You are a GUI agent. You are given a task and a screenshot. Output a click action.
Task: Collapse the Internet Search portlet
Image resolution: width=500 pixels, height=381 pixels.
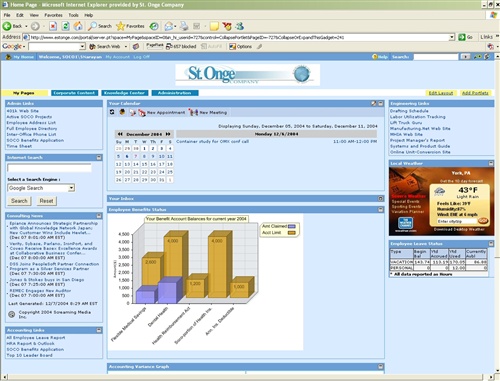click(99, 157)
